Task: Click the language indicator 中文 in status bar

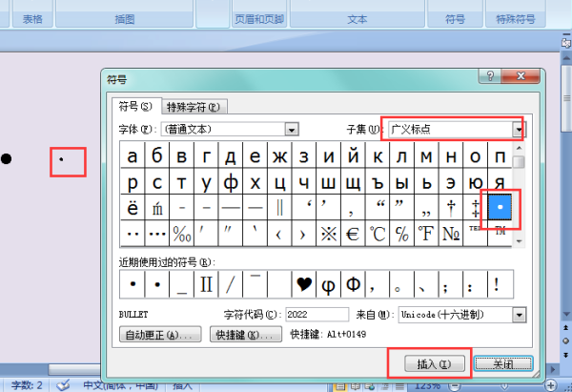Action: coord(120,385)
